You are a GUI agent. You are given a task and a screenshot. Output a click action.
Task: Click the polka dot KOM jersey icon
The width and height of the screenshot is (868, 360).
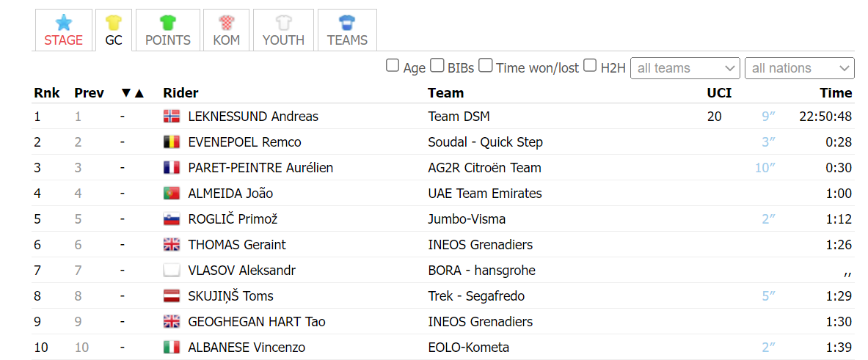tap(227, 23)
